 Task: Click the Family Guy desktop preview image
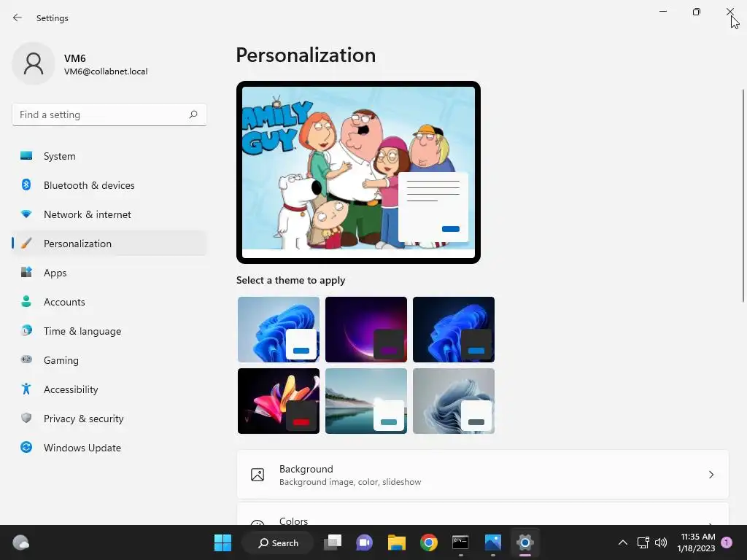pos(358,172)
